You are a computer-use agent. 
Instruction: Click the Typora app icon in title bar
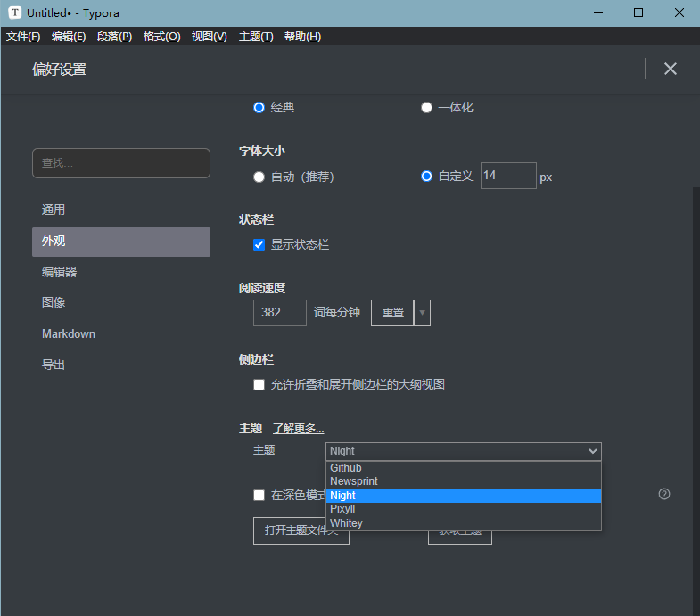click(15, 12)
